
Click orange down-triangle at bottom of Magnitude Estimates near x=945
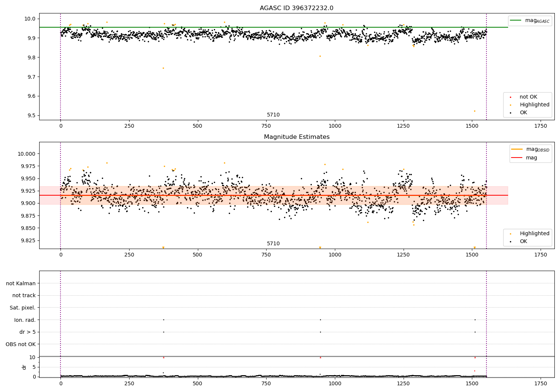320,248
